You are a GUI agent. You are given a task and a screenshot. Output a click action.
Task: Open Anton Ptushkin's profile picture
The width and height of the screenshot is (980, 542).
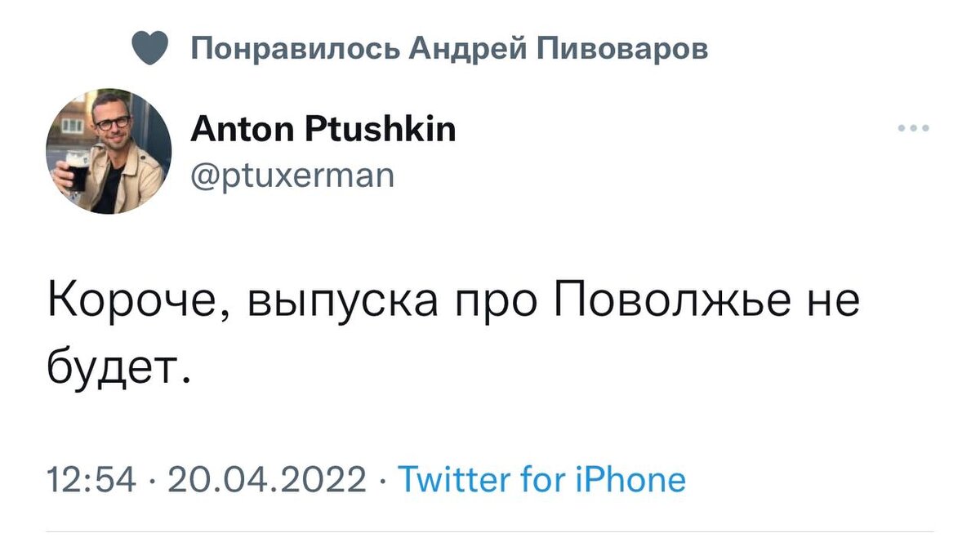tap(108, 152)
